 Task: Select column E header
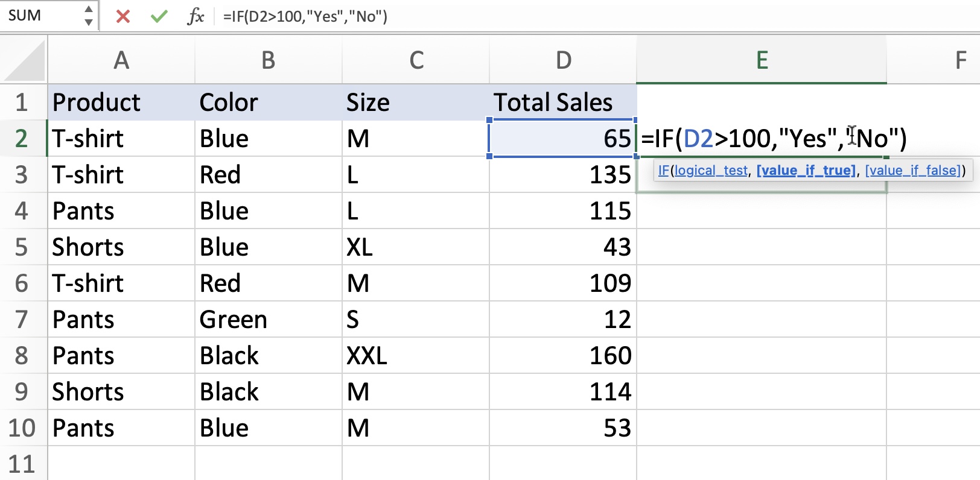coord(762,60)
